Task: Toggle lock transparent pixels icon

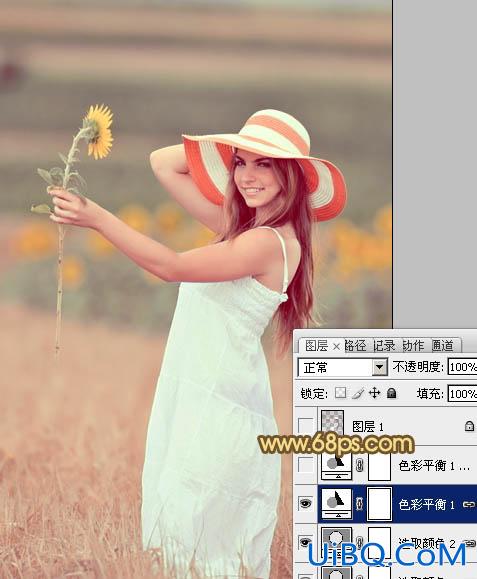Action: (340, 393)
